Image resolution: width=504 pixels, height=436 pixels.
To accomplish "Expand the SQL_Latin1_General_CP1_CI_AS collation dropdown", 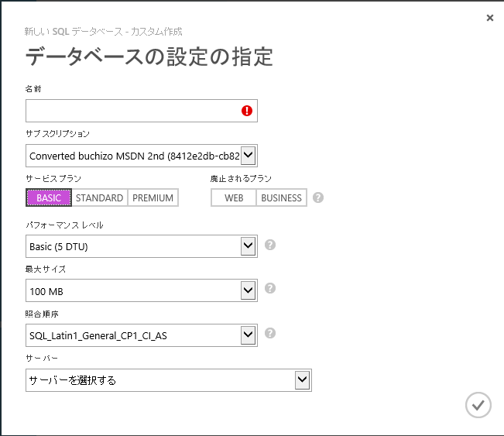I will [248, 335].
